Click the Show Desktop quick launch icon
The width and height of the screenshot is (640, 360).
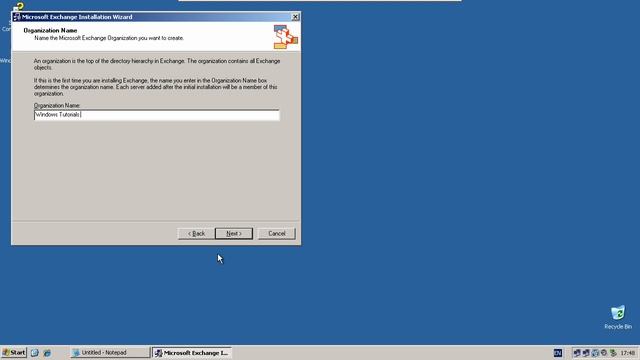35,353
